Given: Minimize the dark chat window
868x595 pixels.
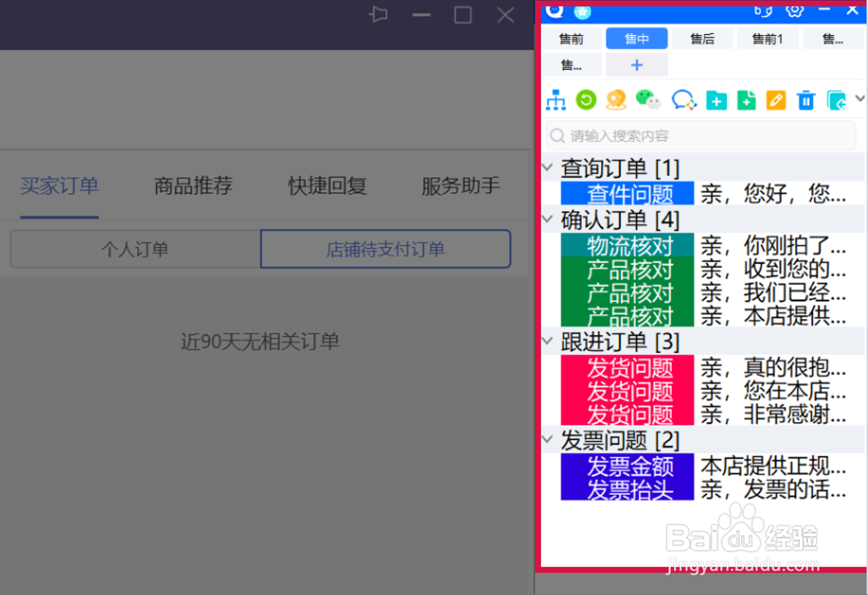Looking at the screenshot, I should point(421,15).
